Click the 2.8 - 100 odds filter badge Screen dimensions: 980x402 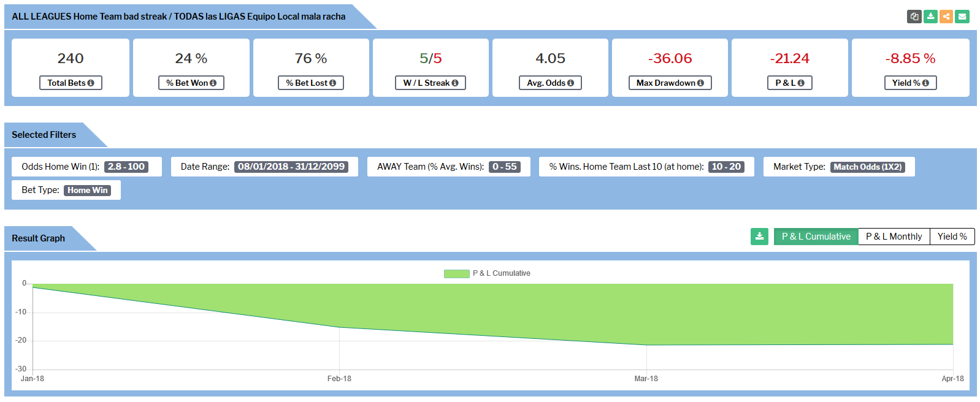click(126, 167)
